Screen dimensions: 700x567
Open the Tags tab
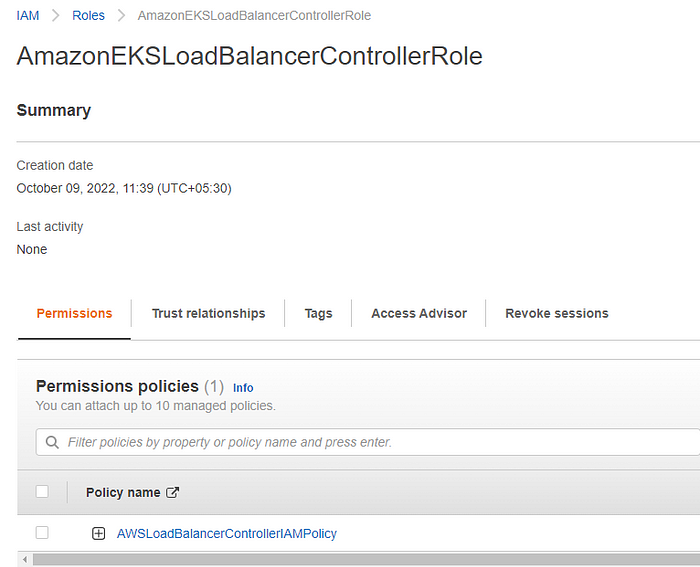click(318, 313)
